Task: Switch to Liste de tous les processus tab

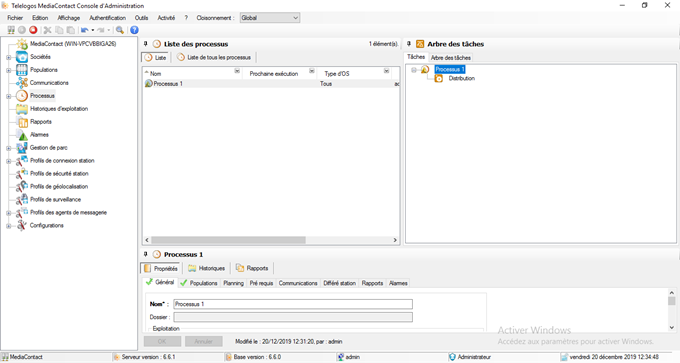Action: point(214,57)
